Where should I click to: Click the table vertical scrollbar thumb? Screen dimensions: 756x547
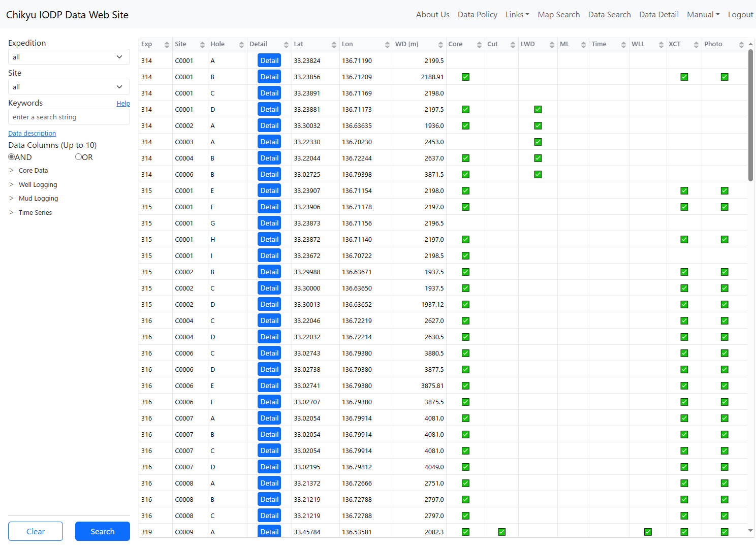point(751,115)
